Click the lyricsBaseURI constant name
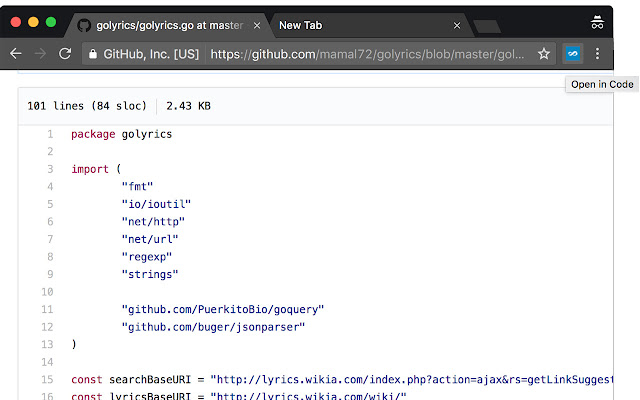This screenshot has width=640, height=400. (150, 396)
